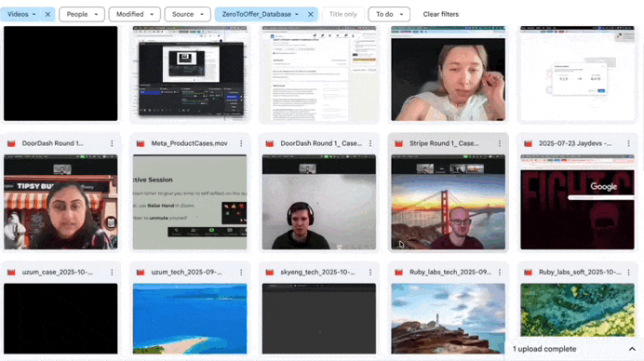Open the Ruby_labs_soft aerial forest thumbnail
Viewport: 644px width, 361px height.
point(578,310)
